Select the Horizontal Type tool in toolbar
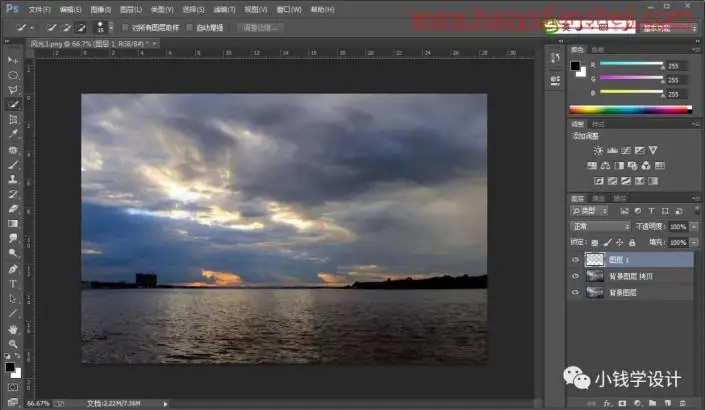 point(13,284)
